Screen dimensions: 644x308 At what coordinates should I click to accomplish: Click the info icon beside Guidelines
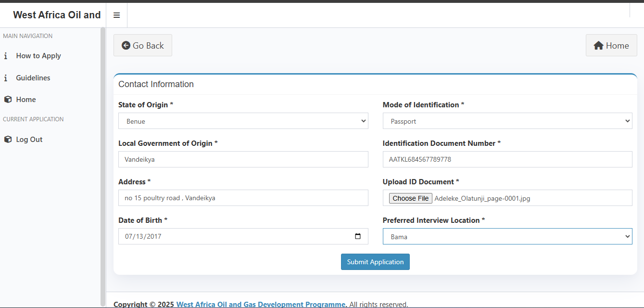(x=6, y=78)
